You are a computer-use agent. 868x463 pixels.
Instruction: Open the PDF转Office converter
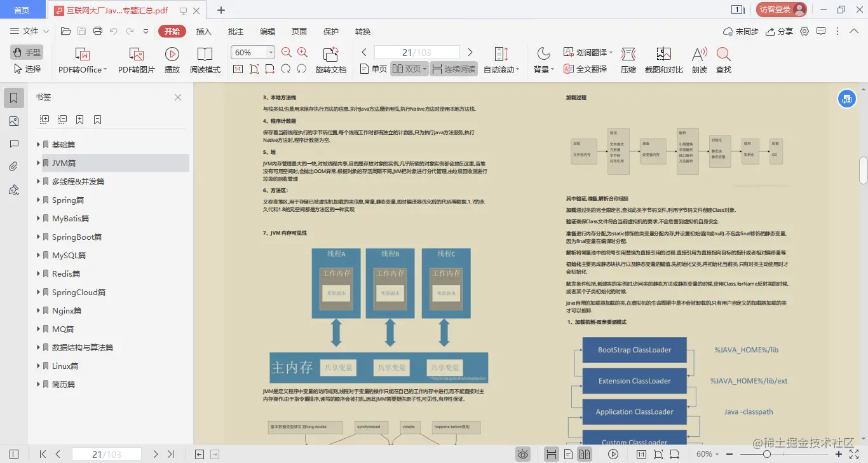(x=83, y=61)
